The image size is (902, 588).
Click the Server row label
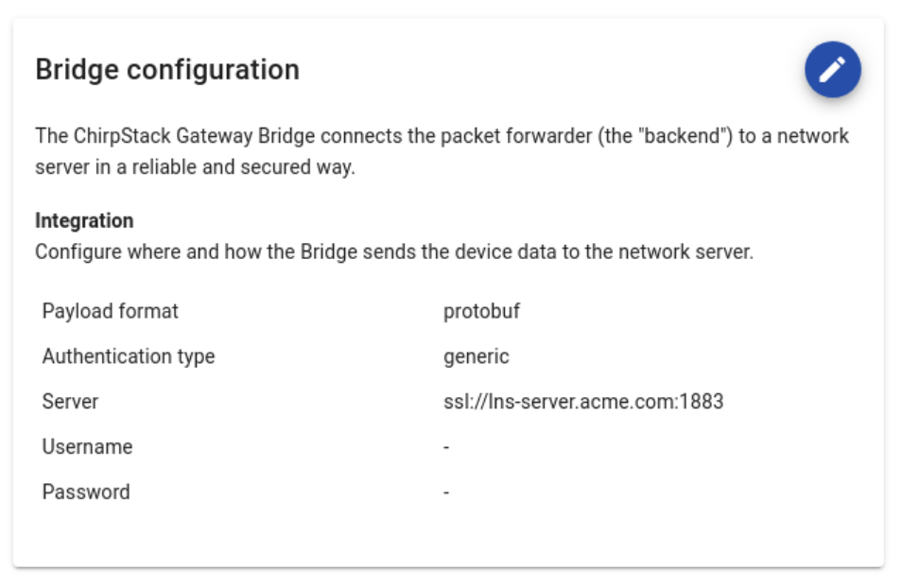(70, 402)
